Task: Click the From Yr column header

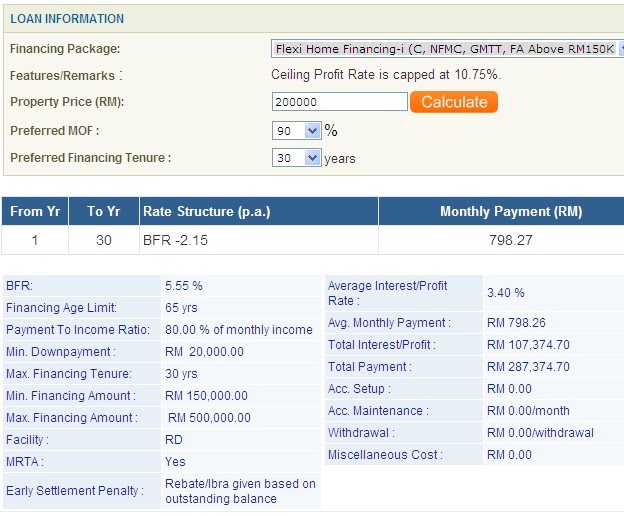Action: 35,211
